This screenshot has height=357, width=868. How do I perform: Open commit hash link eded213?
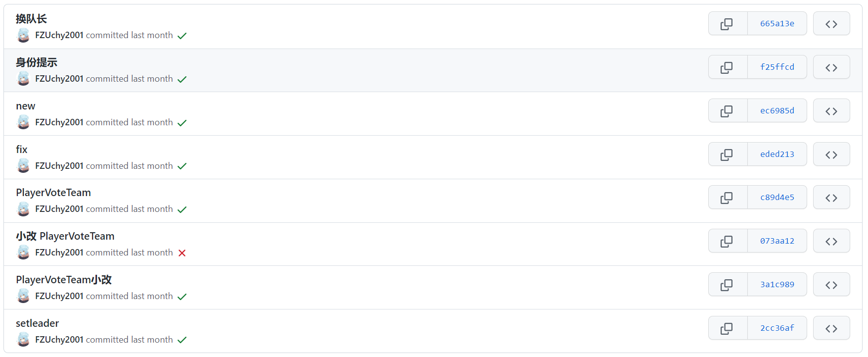[x=777, y=154]
